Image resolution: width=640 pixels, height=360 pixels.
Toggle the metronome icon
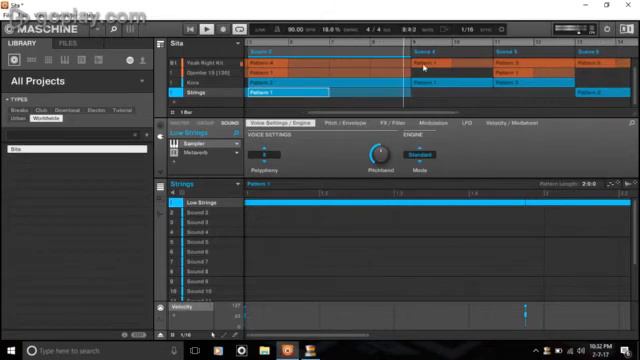277,29
